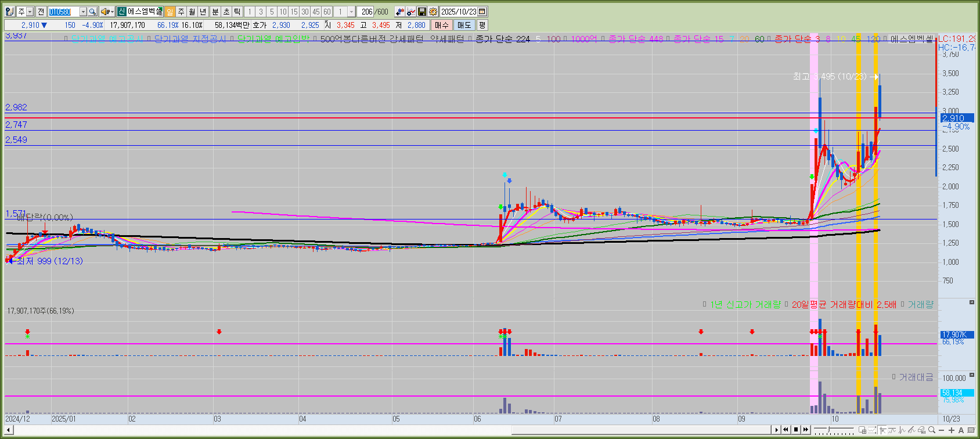Click the stock code input field 010580
Viewport: 980px width, 439px height.
(63, 12)
